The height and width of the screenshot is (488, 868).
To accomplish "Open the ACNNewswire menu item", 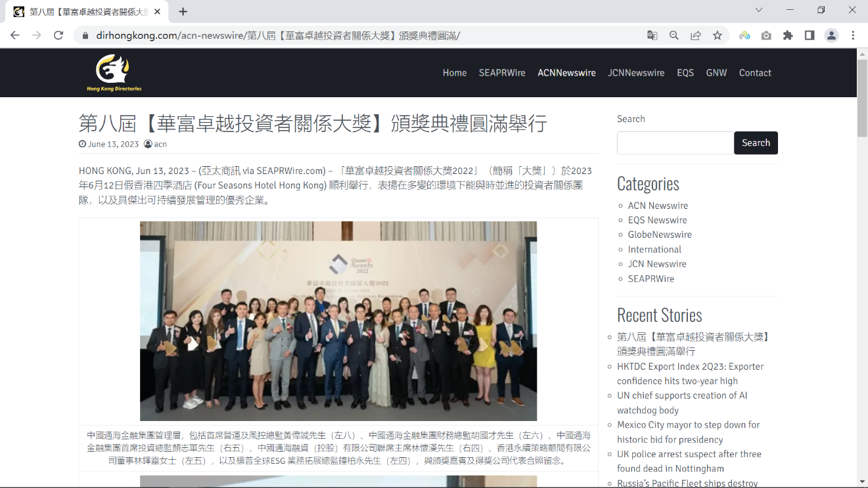I will (x=566, y=73).
